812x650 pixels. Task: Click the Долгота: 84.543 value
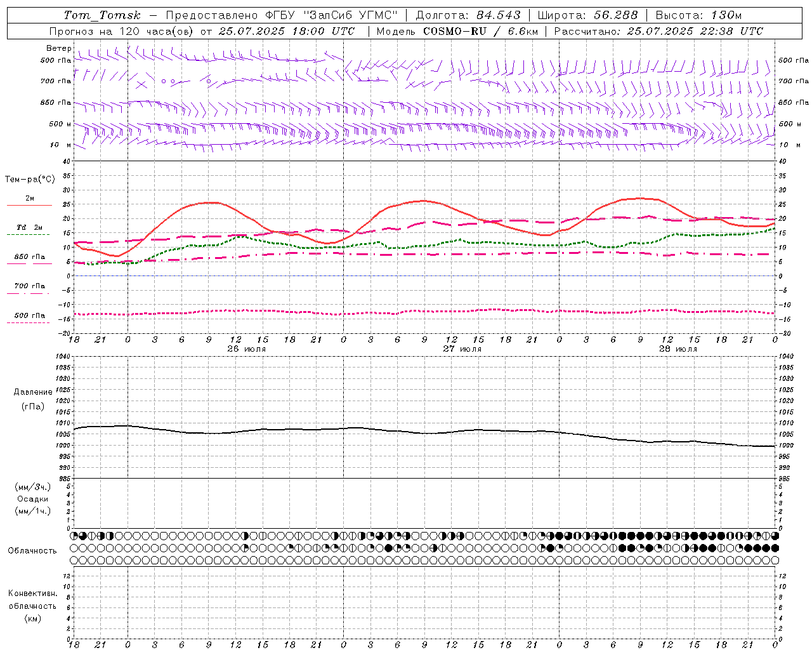pos(468,15)
